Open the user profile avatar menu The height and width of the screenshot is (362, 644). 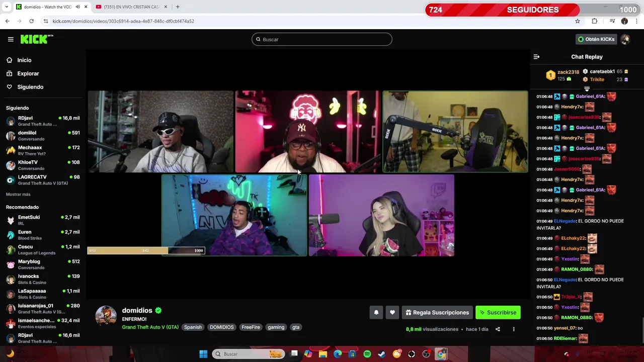[x=625, y=39]
